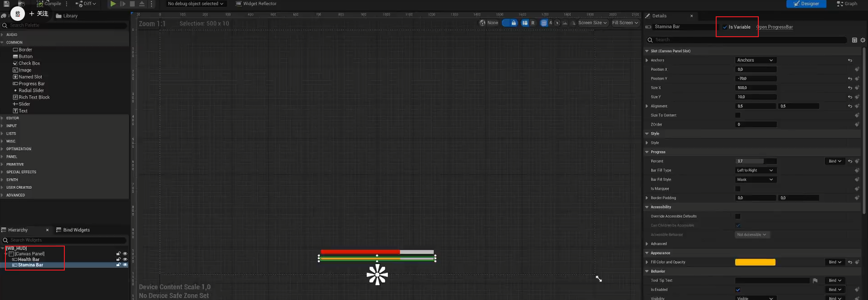Select the Button widget in the palette
This screenshot has width=868, height=300.
tap(22, 57)
